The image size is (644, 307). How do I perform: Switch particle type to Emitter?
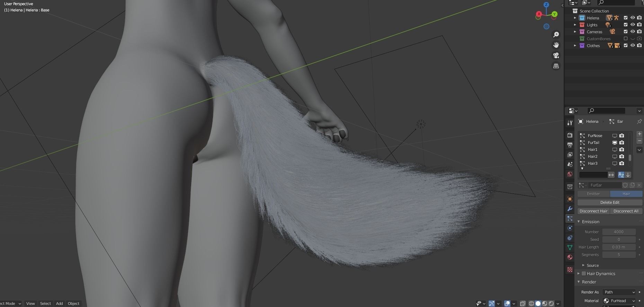tap(593, 194)
